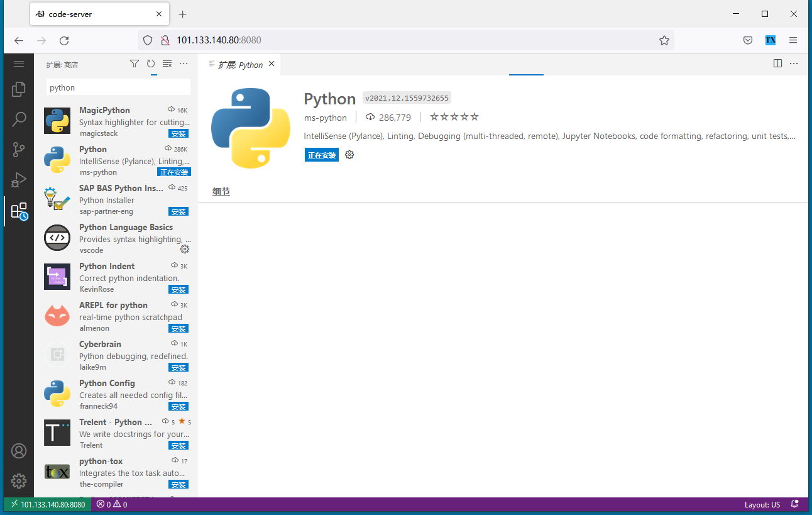Select the Cyberbrain list entry
This screenshot has width=812, height=515.
pos(116,355)
